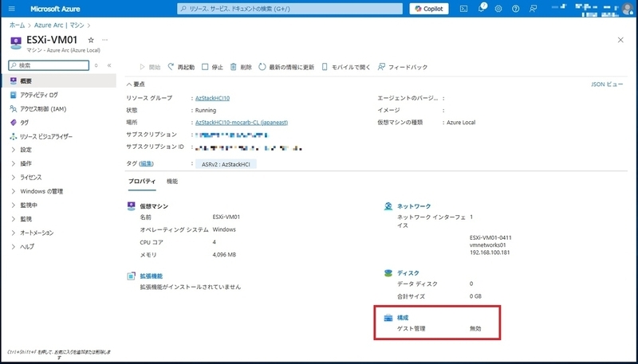Open Cloud Shell from the top bar
This screenshot has width=638, height=364.
coord(463,9)
